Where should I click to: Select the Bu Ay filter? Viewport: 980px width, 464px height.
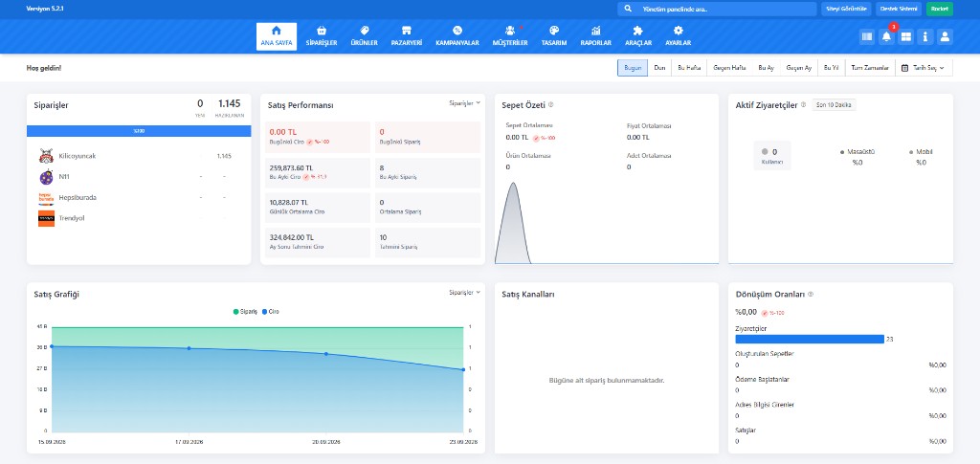(766, 68)
